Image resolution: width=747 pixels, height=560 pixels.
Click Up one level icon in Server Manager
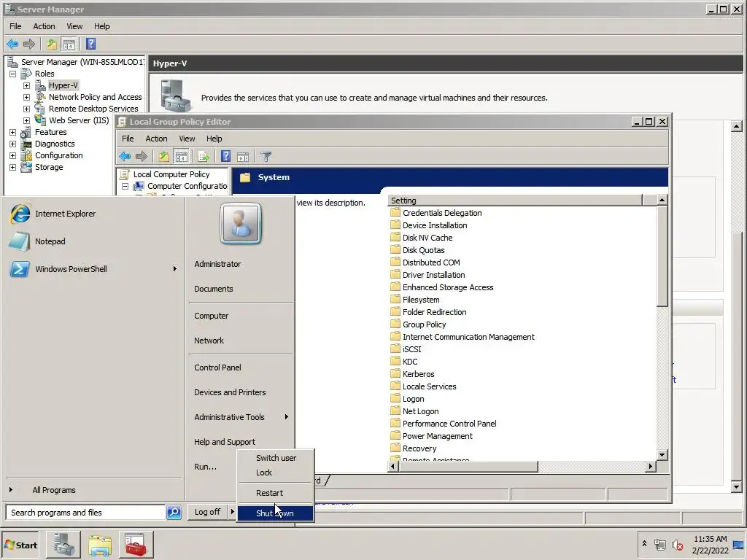(52, 44)
